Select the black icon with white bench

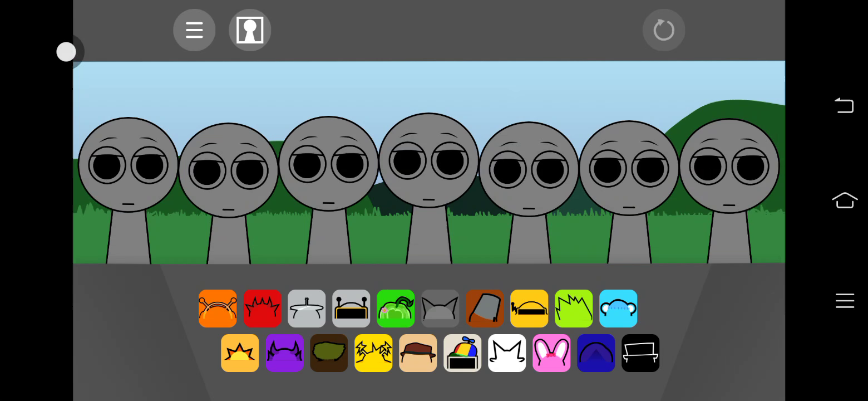640,353
